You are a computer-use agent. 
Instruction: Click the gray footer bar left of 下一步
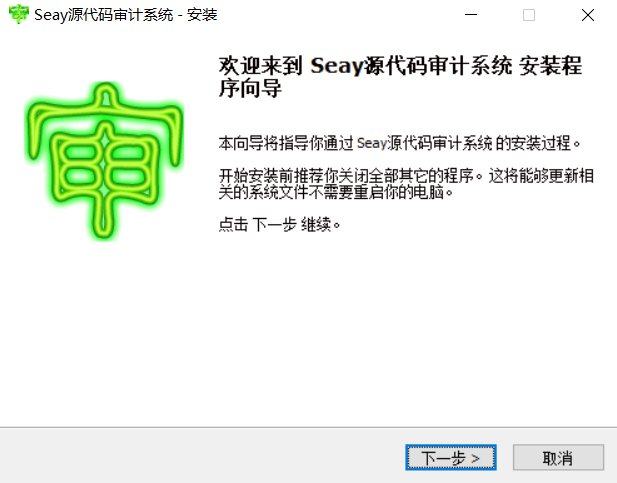coord(203,456)
